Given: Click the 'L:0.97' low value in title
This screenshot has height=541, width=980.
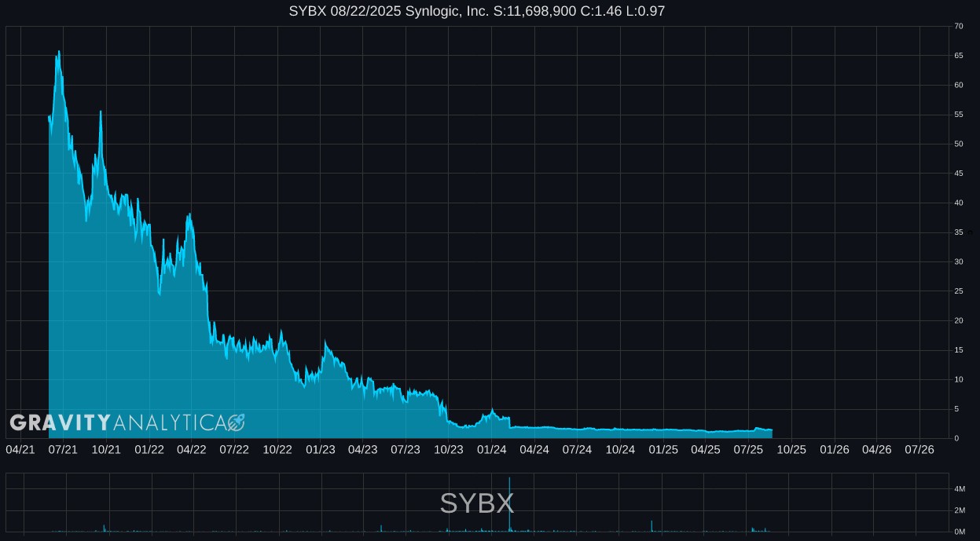Looking at the screenshot, I should 646,11.
